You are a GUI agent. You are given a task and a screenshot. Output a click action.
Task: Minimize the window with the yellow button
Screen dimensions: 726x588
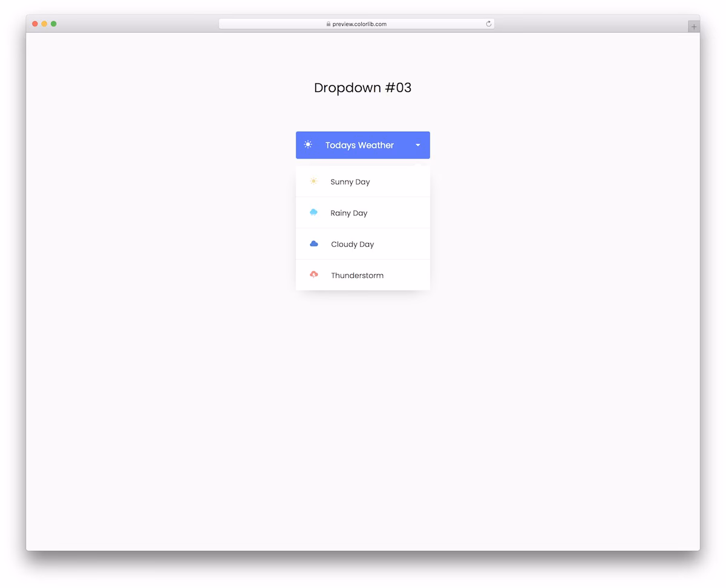pyautogui.click(x=44, y=24)
